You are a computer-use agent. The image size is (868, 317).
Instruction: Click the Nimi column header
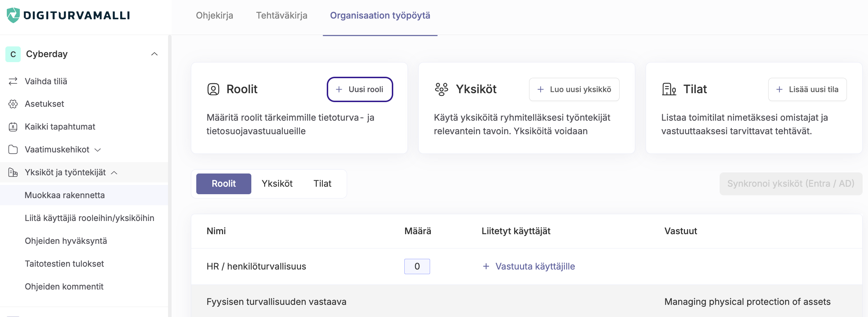[x=216, y=231]
